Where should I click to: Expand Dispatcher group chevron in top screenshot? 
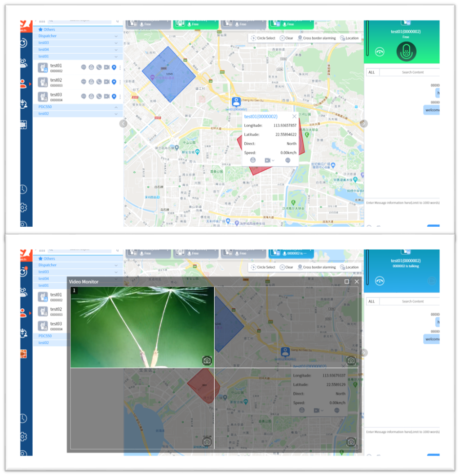coord(116,36)
